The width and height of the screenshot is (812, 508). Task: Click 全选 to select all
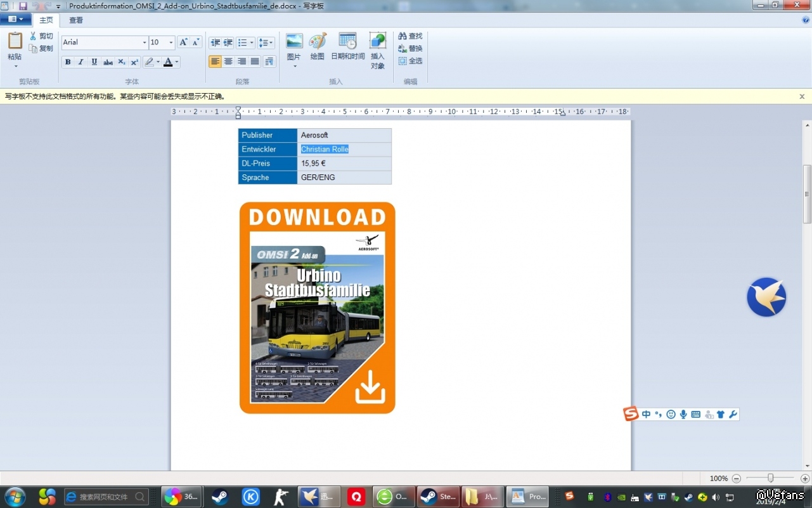coord(410,61)
